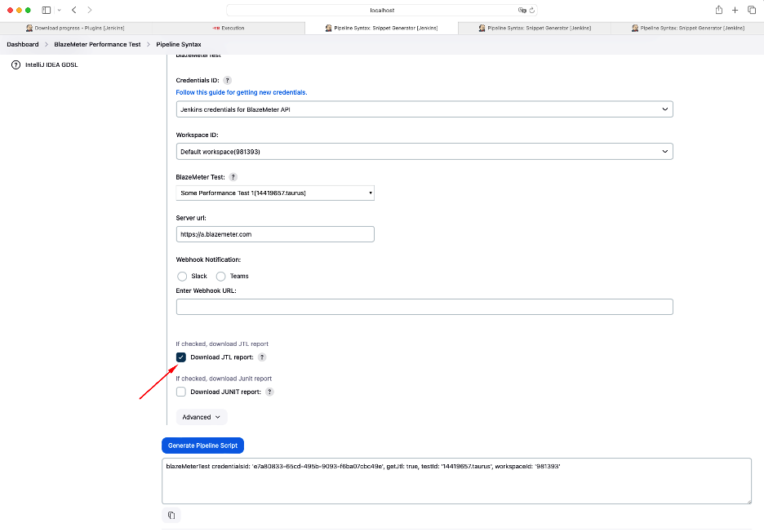
Task: Select the Slack webhook radio button
Action: (x=182, y=277)
